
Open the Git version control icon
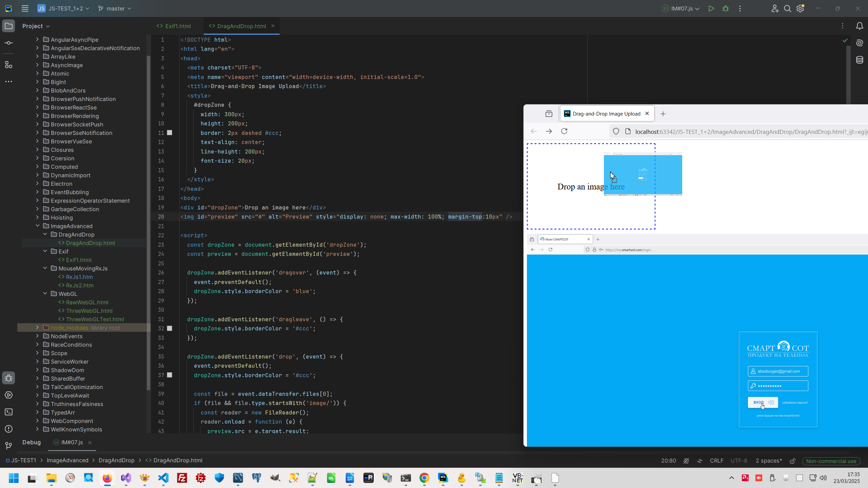[x=9, y=446]
